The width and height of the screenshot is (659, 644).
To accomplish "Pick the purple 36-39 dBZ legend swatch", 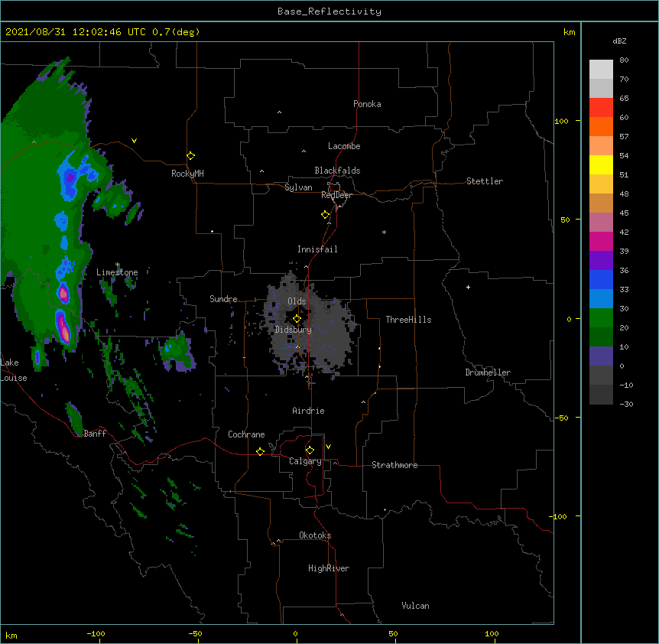I will (601, 261).
